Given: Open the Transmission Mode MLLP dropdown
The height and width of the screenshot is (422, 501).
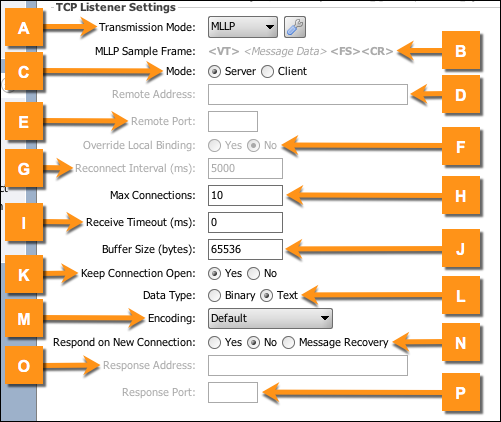Looking at the screenshot, I should (x=243, y=27).
